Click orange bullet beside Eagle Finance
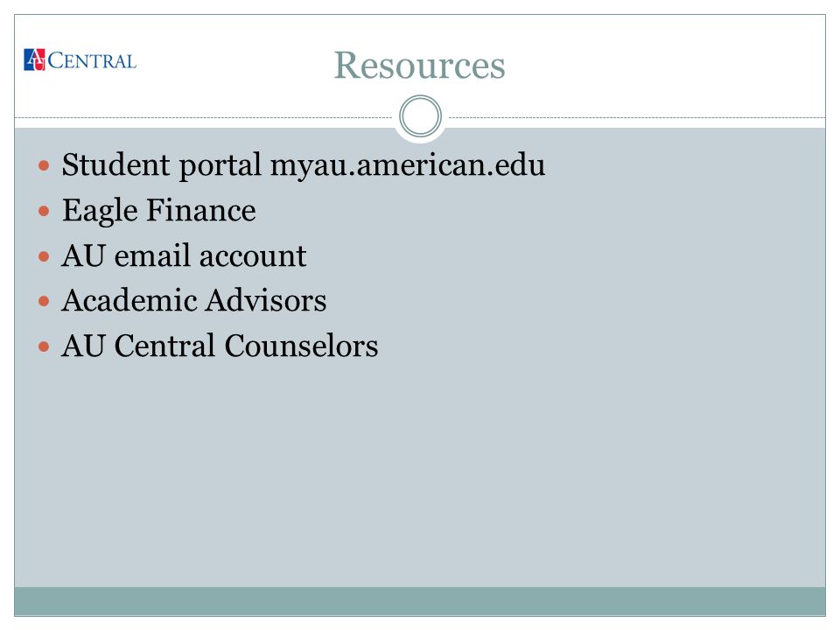The width and height of the screenshot is (840, 630). pyautogui.click(x=44, y=211)
